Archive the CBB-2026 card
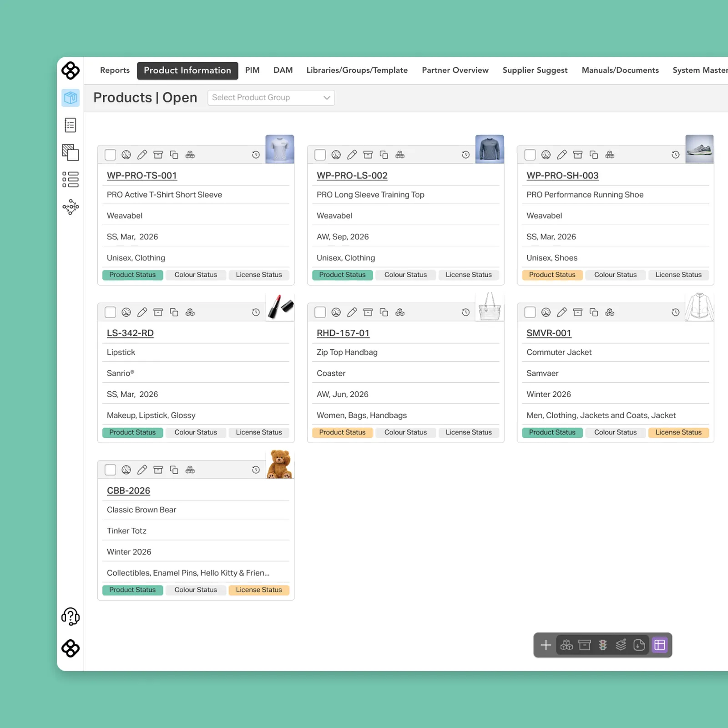The image size is (728, 728). [158, 470]
